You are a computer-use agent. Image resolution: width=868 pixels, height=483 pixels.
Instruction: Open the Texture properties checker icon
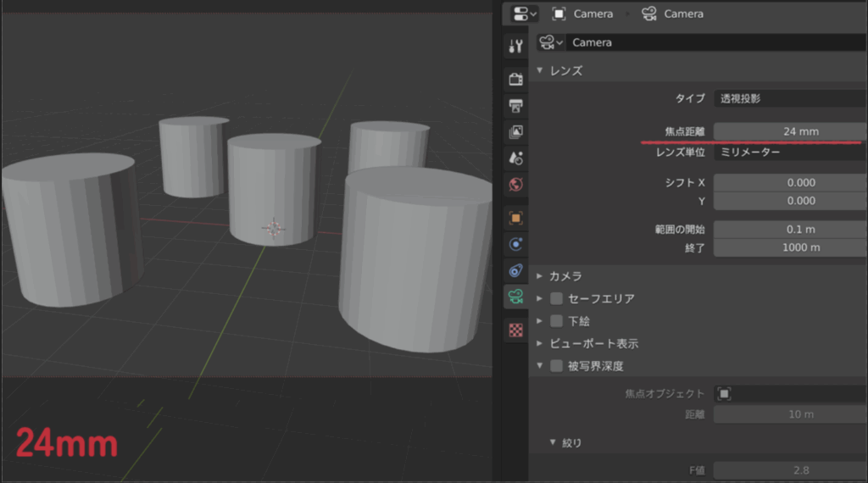(515, 330)
